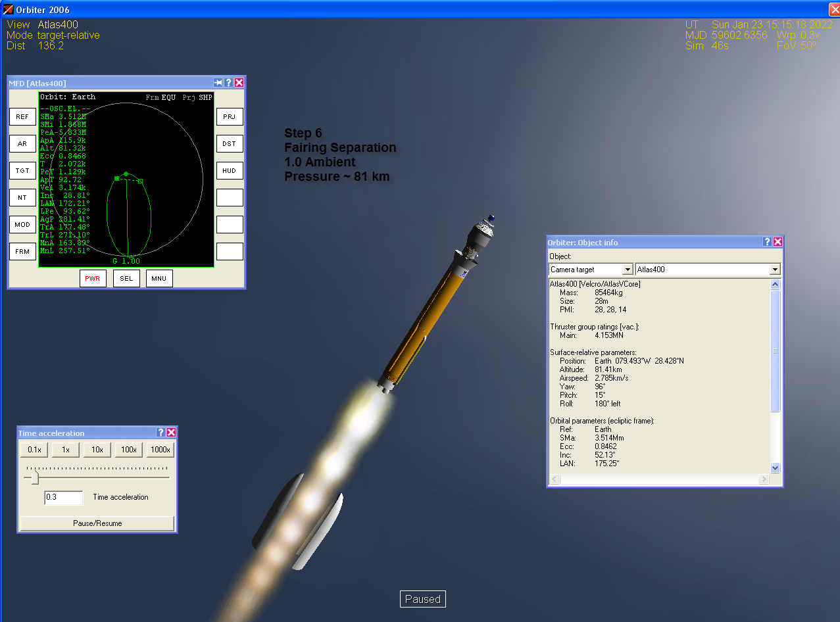Click the NT button on the MFD

point(22,197)
